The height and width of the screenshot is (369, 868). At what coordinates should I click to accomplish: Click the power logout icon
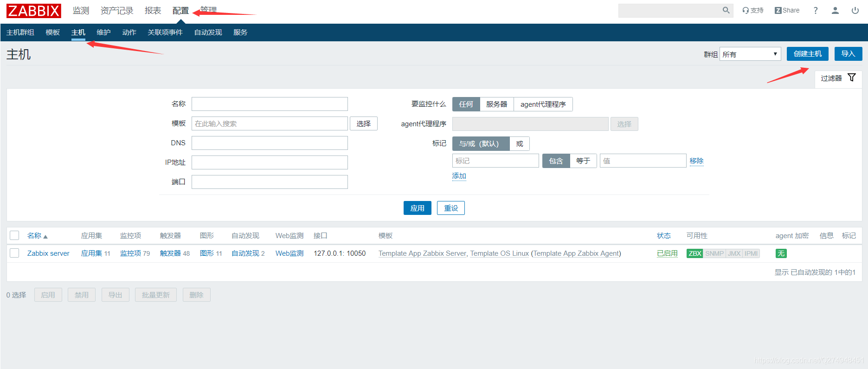click(x=855, y=10)
